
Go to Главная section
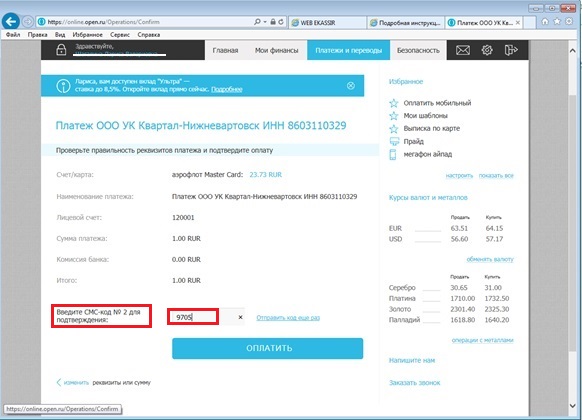[x=225, y=50]
